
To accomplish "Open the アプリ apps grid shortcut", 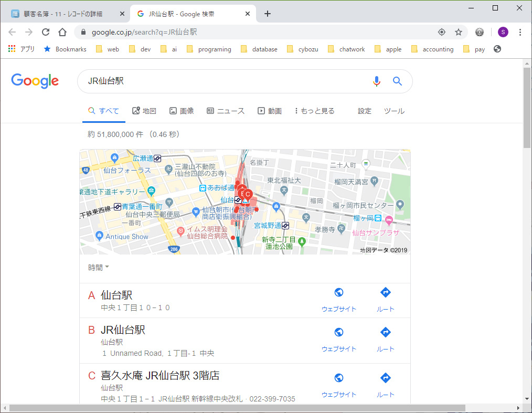I will [x=22, y=49].
